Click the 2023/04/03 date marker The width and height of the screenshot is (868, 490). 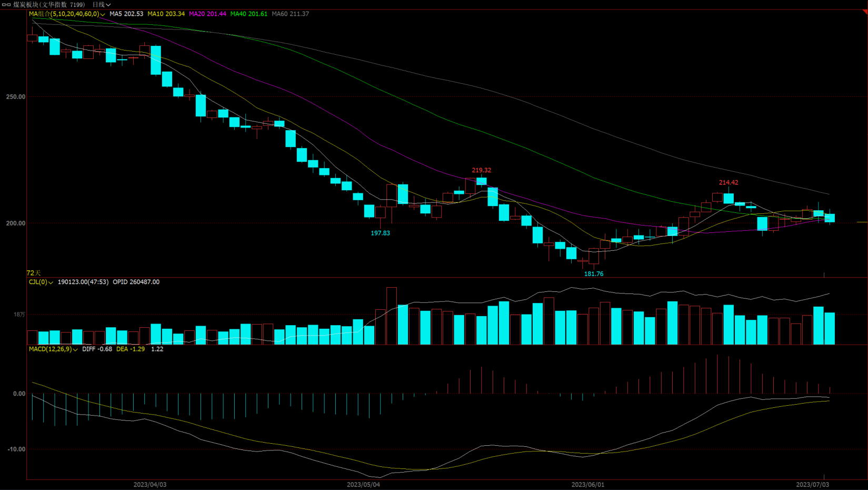150,485
